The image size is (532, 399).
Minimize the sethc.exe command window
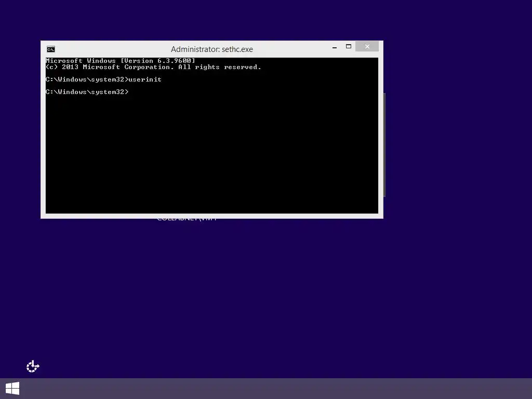[x=335, y=47]
